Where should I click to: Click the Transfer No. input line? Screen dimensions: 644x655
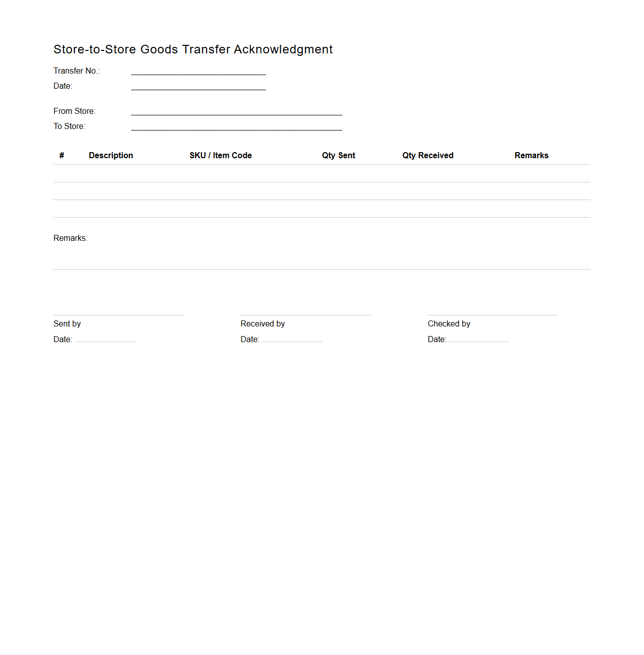tap(199, 73)
